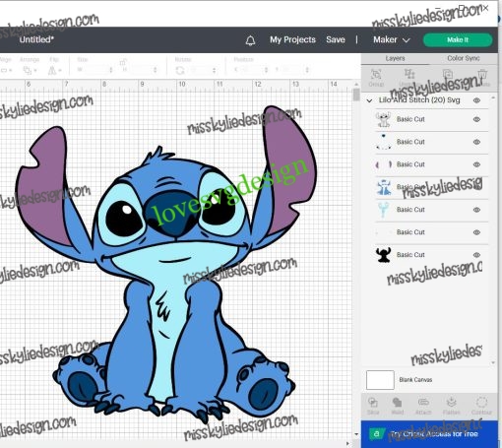Open My Projects
502x448 pixels.
(x=292, y=39)
